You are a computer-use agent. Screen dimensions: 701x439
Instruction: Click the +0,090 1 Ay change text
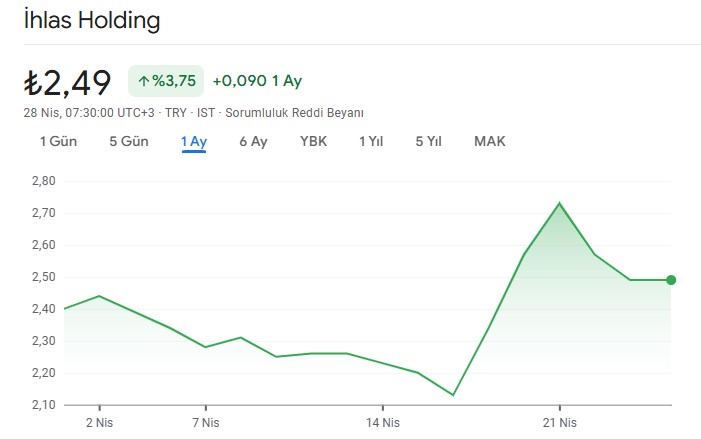point(257,81)
